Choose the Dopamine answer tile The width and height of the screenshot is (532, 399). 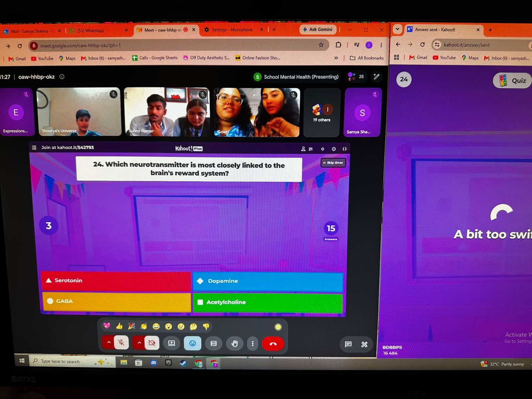click(x=268, y=281)
